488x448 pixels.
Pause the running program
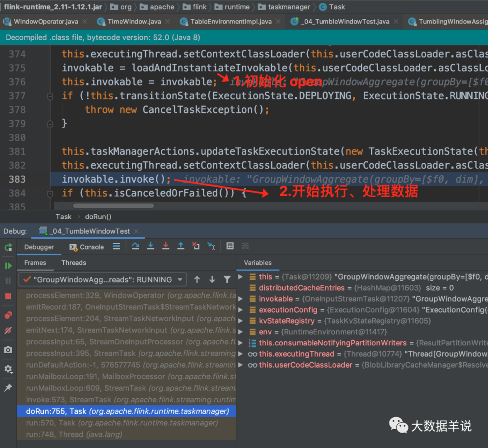pos(8,279)
